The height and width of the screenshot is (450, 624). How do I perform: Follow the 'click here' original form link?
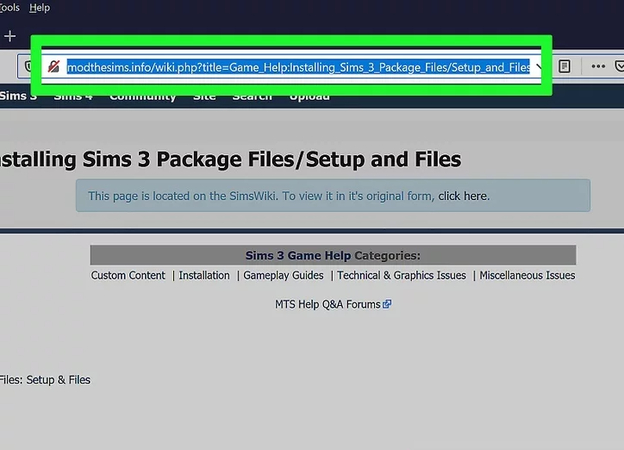click(462, 196)
